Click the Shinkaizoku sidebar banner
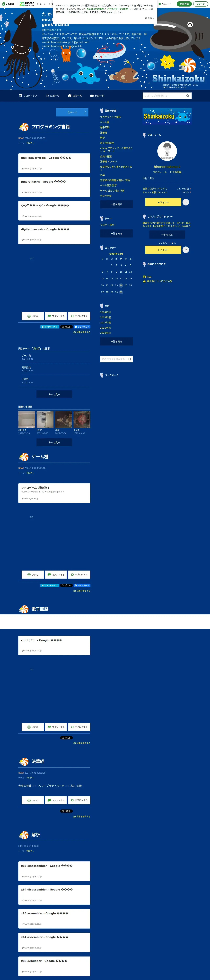The width and height of the screenshot is (210, 980). (167, 116)
